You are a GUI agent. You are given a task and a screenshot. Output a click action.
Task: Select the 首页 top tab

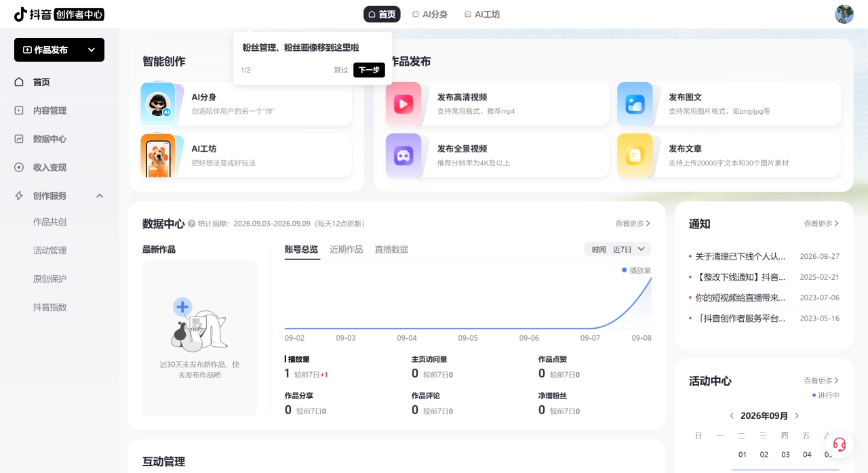click(382, 14)
